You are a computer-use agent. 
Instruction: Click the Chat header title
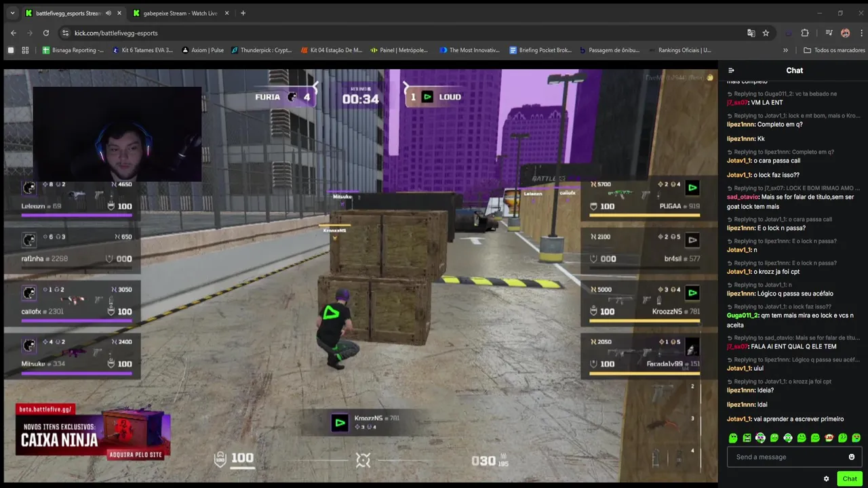pyautogui.click(x=795, y=70)
